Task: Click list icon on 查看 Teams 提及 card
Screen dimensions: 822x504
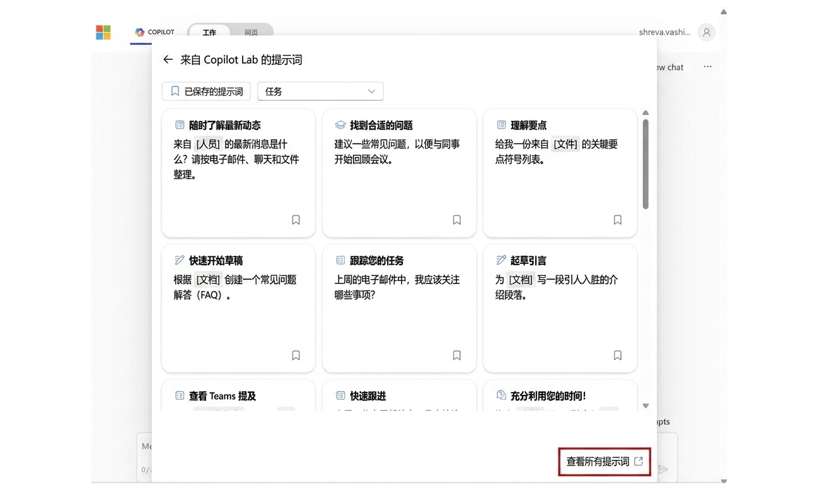Action: tap(180, 396)
